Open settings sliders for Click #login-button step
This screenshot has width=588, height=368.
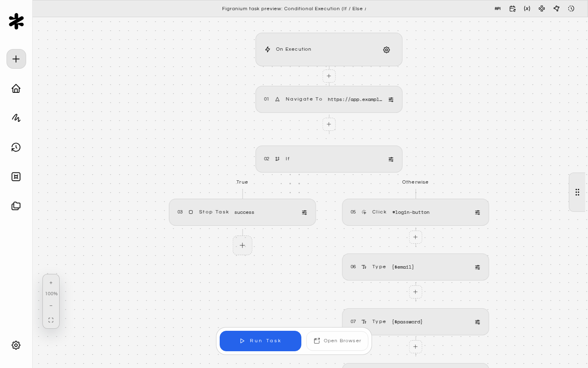pyautogui.click(x=478, y=213)
